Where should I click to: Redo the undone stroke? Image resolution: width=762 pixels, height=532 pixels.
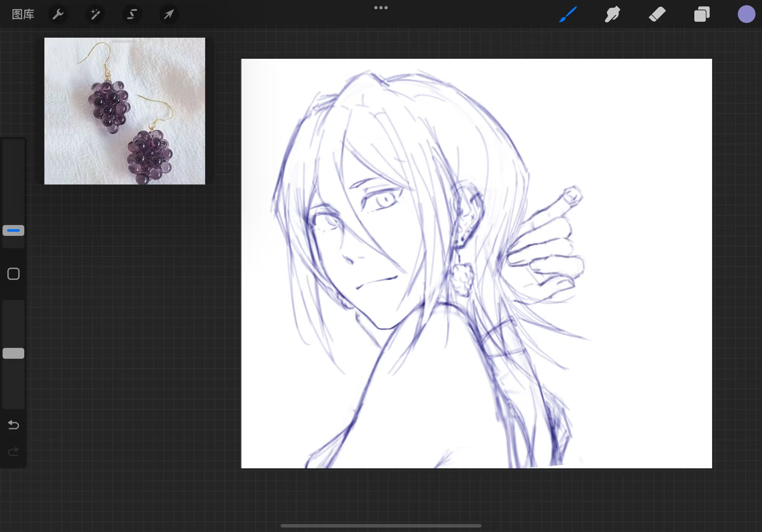(13, 452)
